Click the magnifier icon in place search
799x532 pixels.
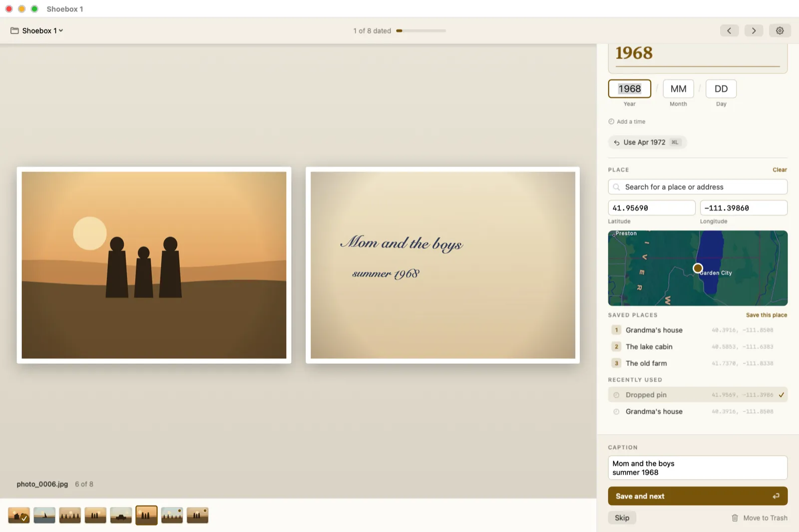617,187
